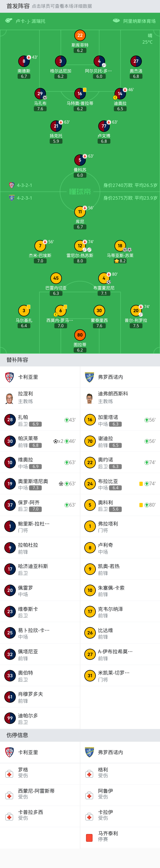Click the Cagliari crest beside 4-3-2-1
160x868 pixels.
tap(12, 185)
